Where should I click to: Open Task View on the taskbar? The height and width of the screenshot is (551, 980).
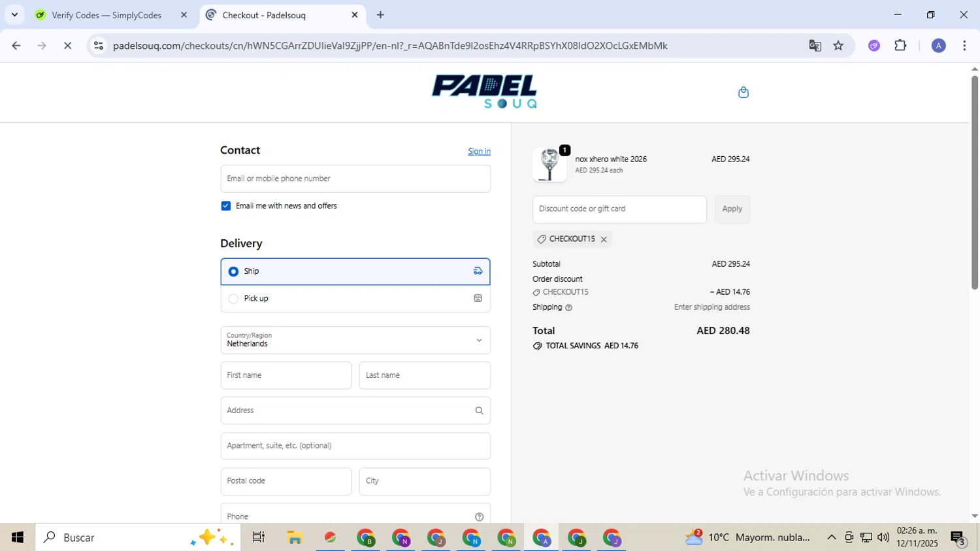point(259,537)
